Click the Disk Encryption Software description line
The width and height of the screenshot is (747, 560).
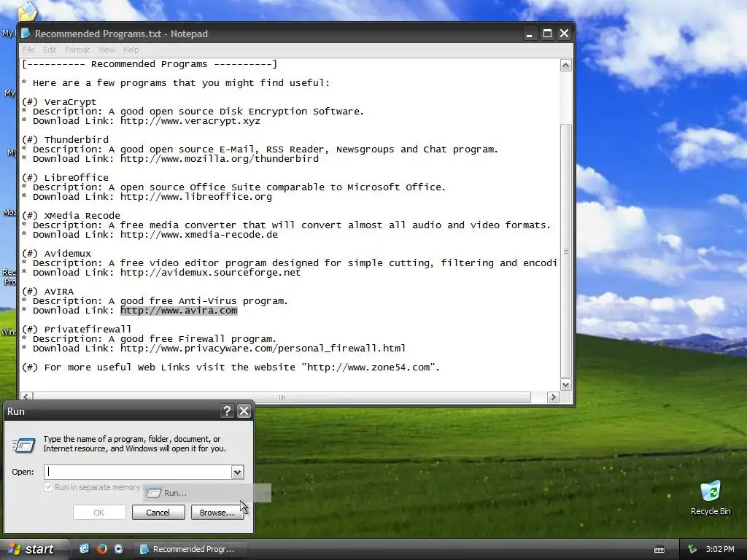pos(193,112)
